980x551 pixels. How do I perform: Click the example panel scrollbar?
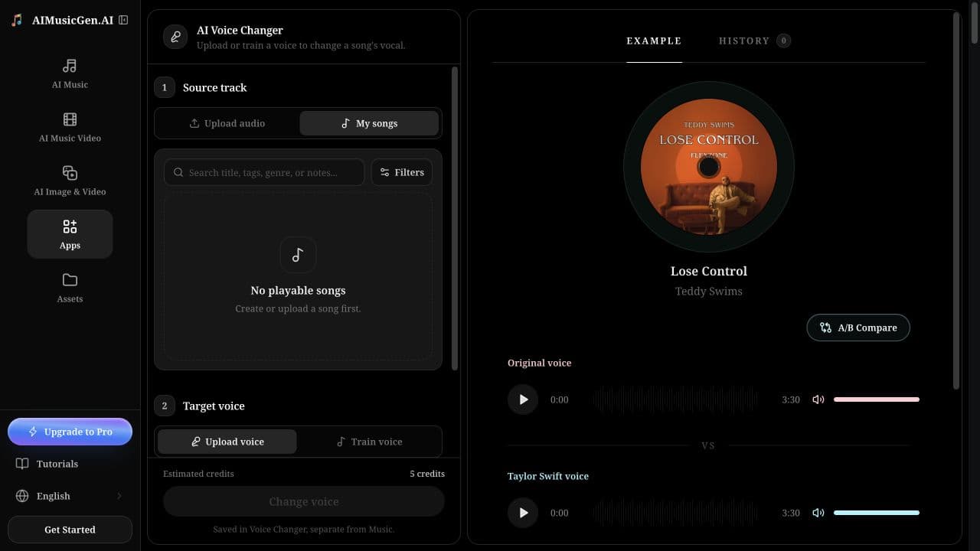point(955,201)
